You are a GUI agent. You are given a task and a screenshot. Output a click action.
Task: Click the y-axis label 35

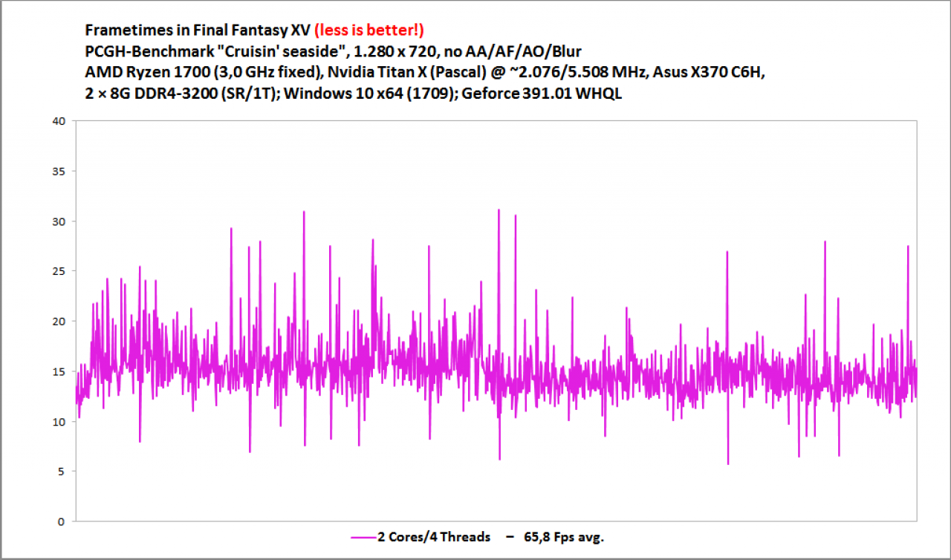tap(59, 172)
